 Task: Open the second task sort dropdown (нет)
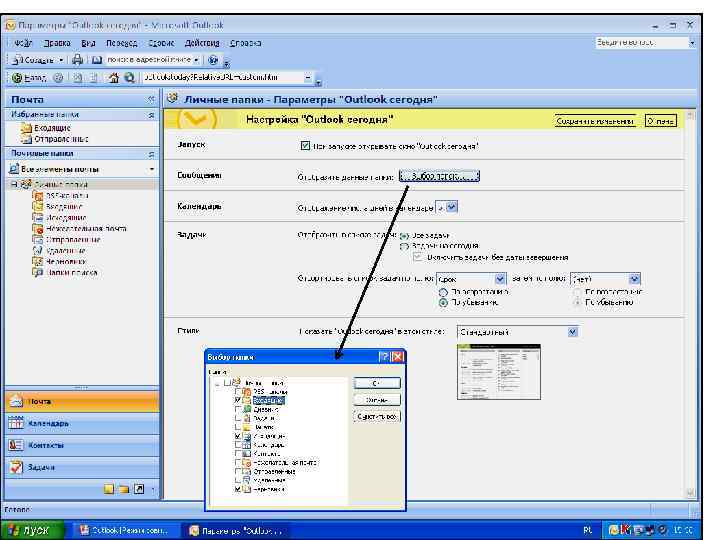(x=634, y=279)
